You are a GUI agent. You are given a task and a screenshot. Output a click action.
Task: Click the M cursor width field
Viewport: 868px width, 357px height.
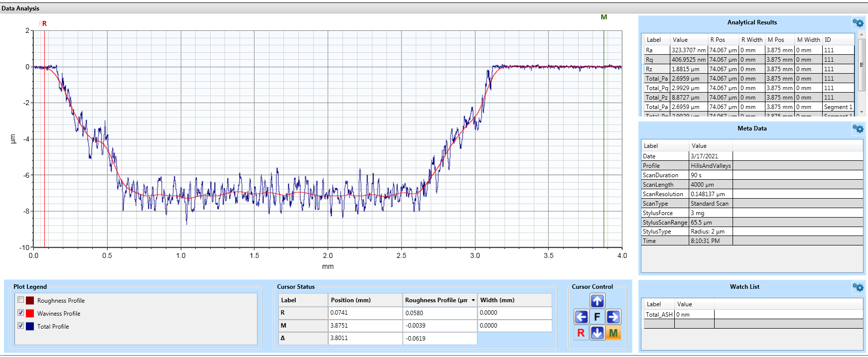514,326
